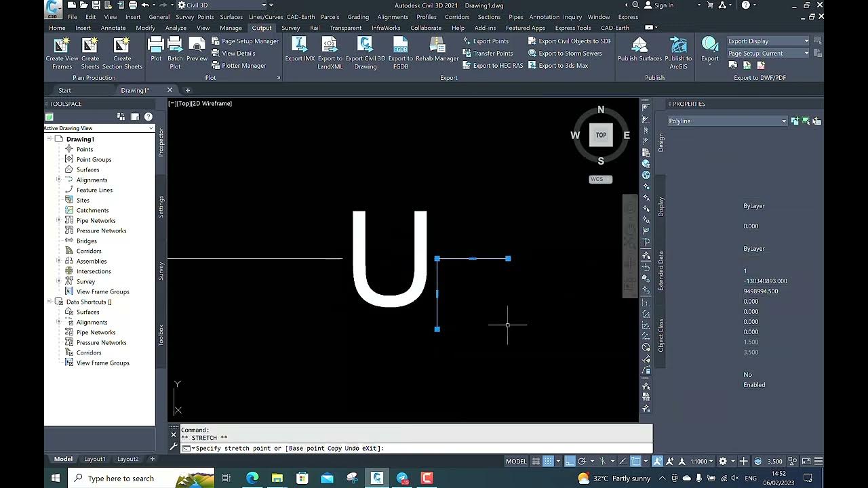
Task: Open Rehab Manager tool
Action: (437, 49)
